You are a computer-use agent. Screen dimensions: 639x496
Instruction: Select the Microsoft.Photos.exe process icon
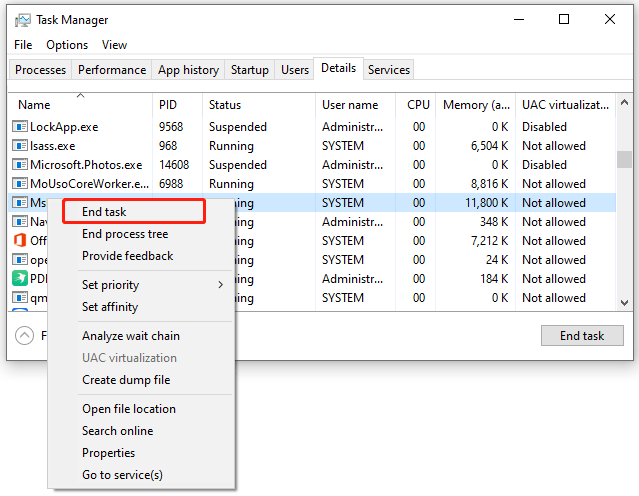tap(20, 165)
